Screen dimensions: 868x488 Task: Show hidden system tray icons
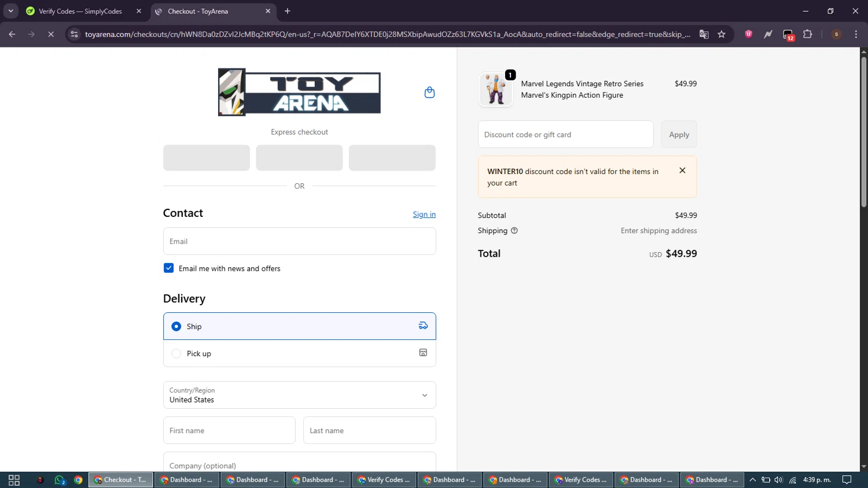tap(752, 480)
